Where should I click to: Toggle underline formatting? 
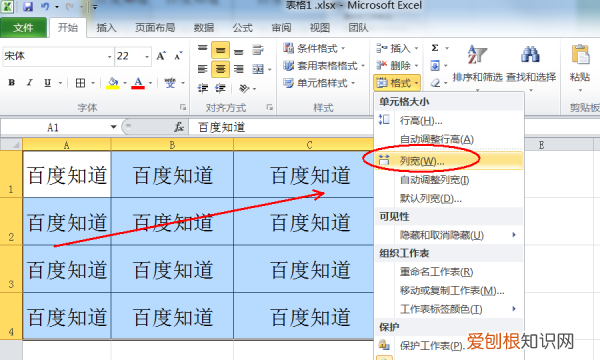[x=47, y=83]
